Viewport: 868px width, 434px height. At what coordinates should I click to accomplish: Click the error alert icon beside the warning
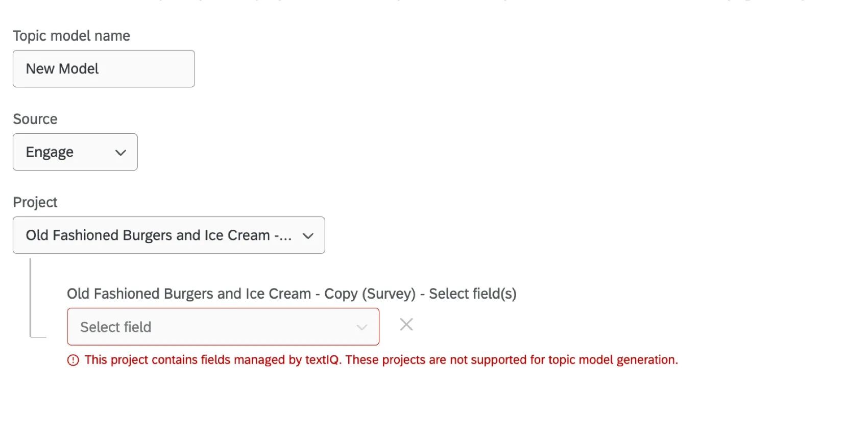tap(73, 360)
